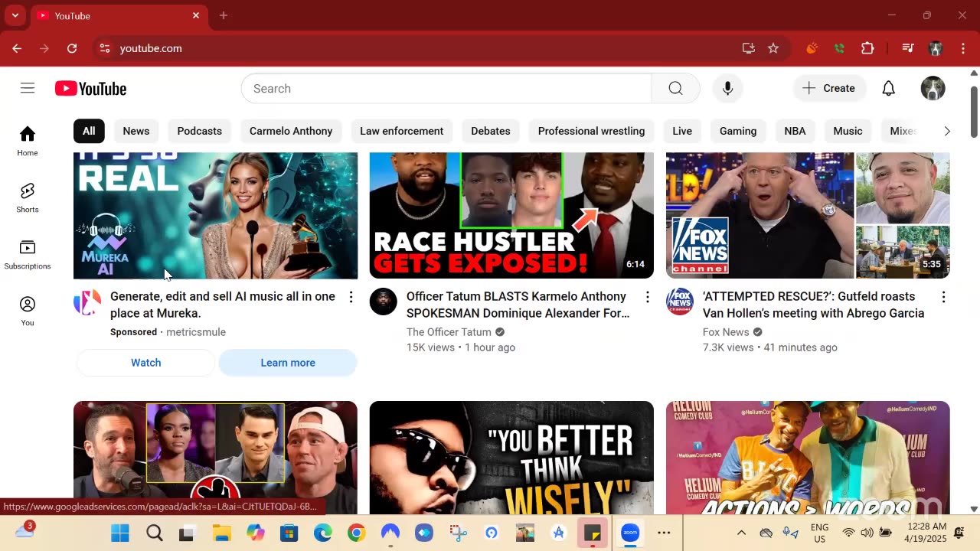Bookmark this page with the star

coord(773,48)
